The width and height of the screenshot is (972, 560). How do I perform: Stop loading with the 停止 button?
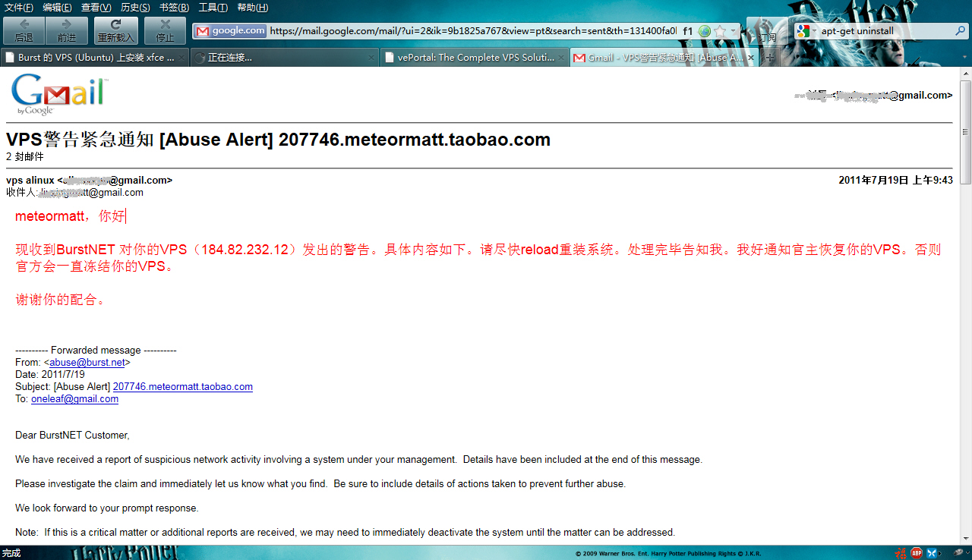coord(165,31)
